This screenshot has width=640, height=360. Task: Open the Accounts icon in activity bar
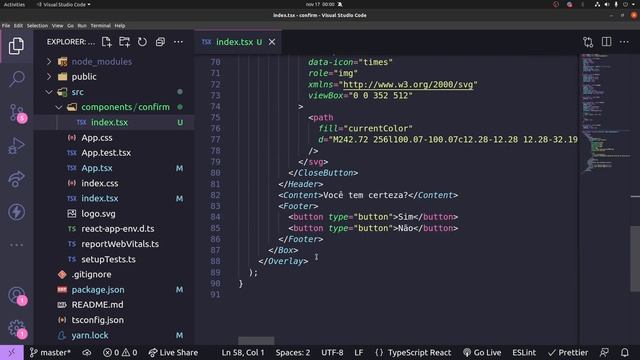click(x=17, y=296)
